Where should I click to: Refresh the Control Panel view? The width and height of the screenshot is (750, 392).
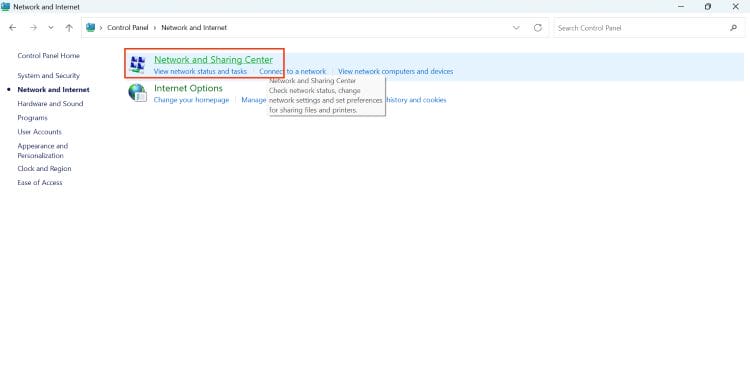point(538,28)
